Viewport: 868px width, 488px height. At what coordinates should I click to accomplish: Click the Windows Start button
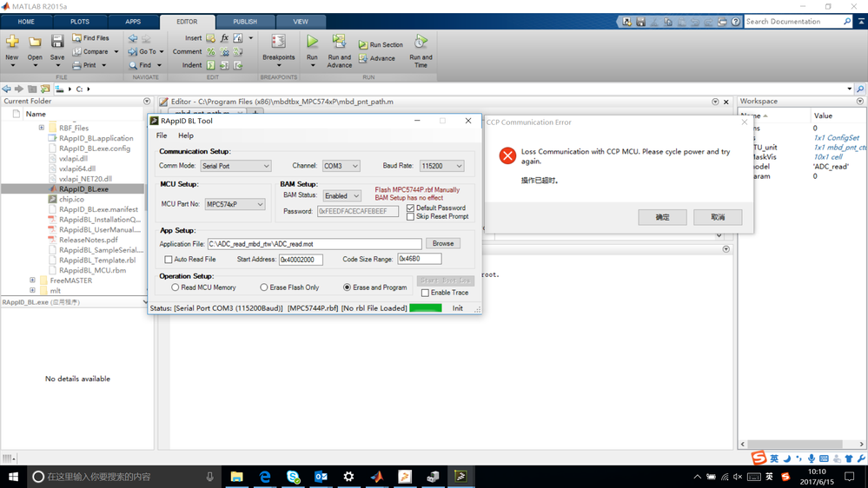[x=13, y=477]
